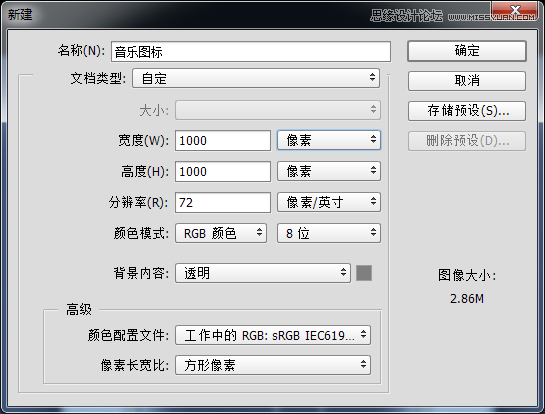Open the 高度 unit dropdown

pos(329,171)
